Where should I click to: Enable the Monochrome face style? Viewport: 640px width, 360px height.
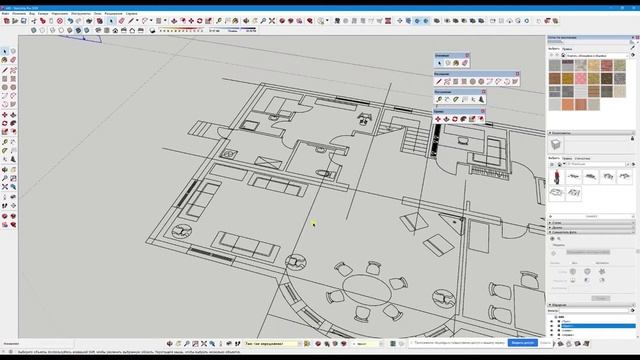click(87, 31)
